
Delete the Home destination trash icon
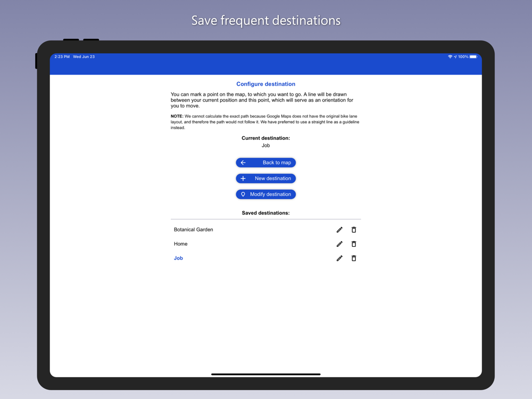coord(354,244)
